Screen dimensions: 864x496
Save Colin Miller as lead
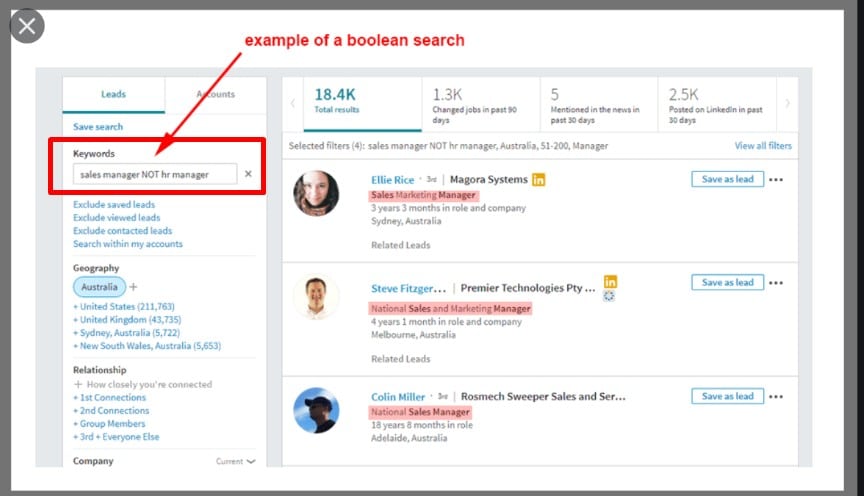pyautogui.click(x=727, y=396)
